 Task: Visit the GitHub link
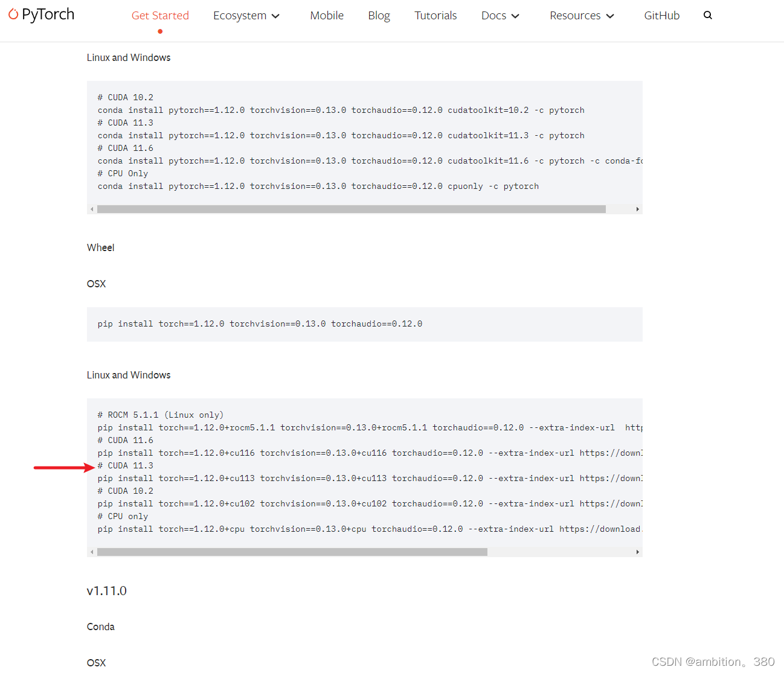click(x=661, y=16)
